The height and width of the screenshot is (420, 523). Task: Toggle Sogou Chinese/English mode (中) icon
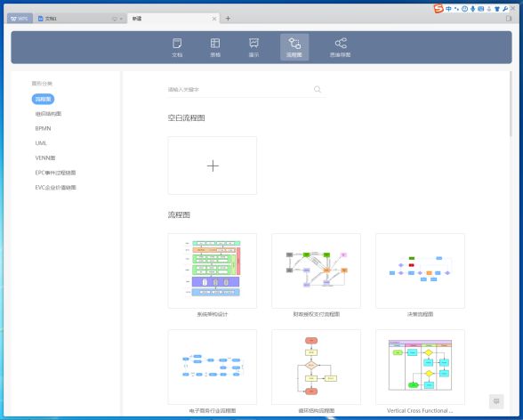click(x=448, y=9)
